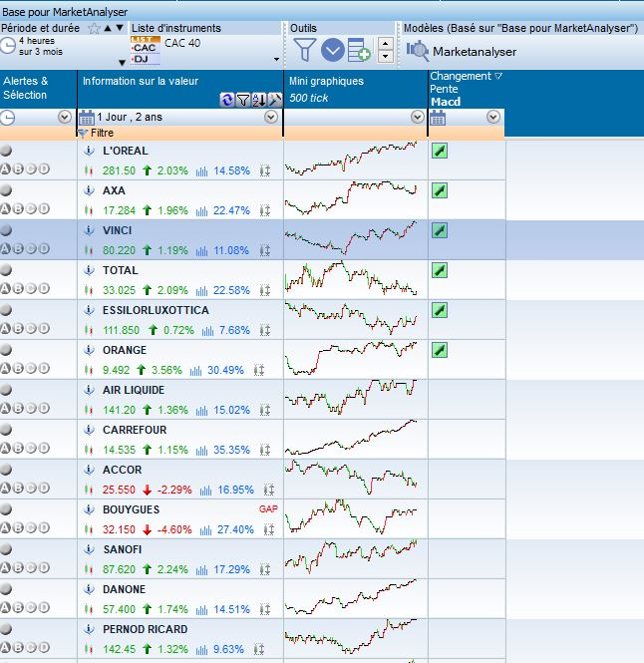Click the ACCOR price 25.550
The image size is (644, 663).
coord(119,490)
